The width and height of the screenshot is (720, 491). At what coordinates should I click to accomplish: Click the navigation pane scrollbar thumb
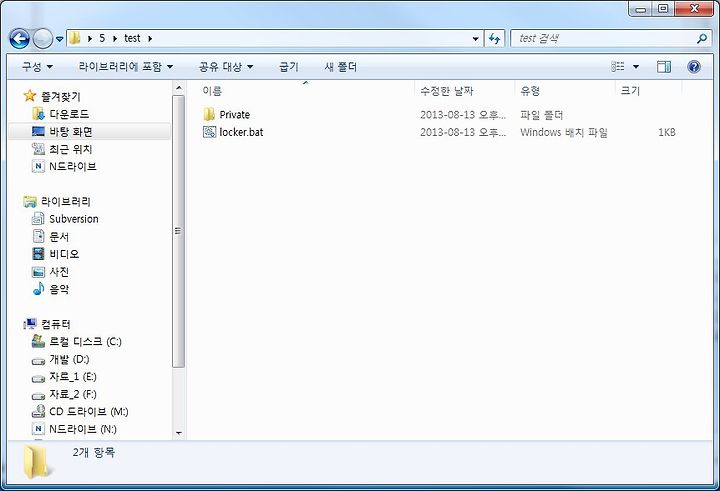point(179,231)
